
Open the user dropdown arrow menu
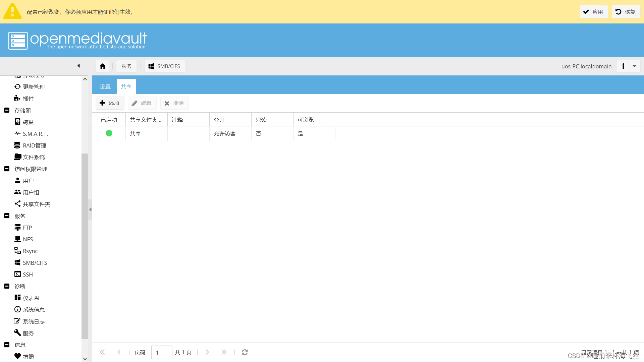635,66
